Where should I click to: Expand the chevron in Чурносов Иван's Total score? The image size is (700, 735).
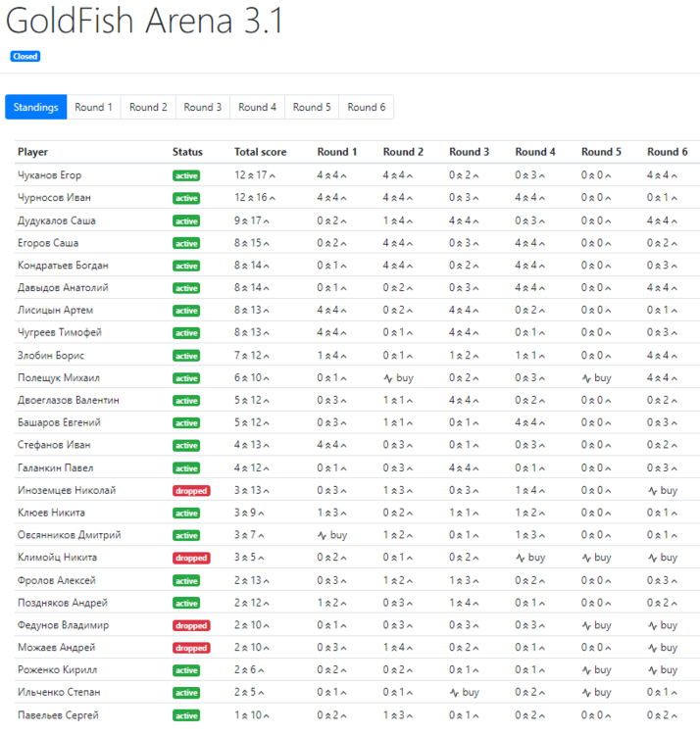[272, 198]
